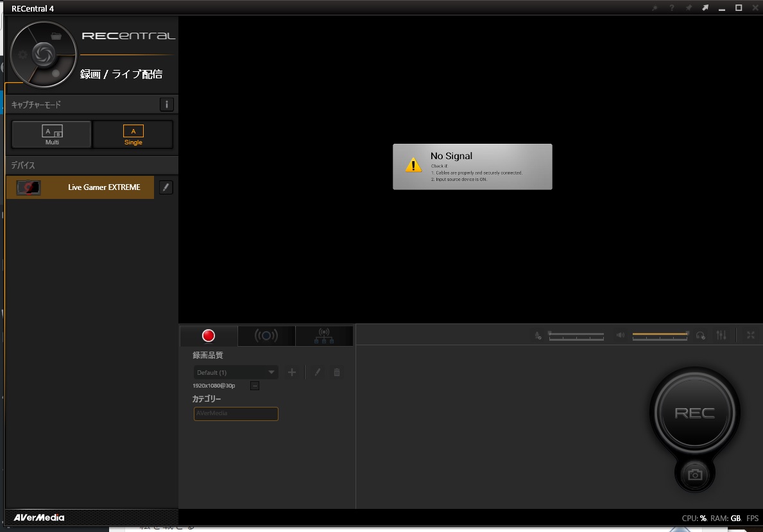Viewport: 763px width, 532px height.
Task: Pin the window with the pushpin icon
Action: click(689, 8)
